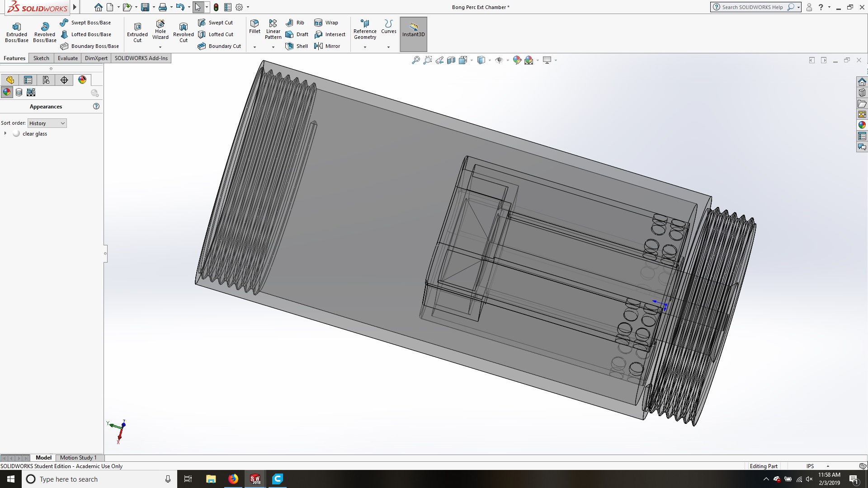Click the Rebuild traffic light icon
Image resolution: width=868 pixels, height=488 pixels.
[216, 7]
